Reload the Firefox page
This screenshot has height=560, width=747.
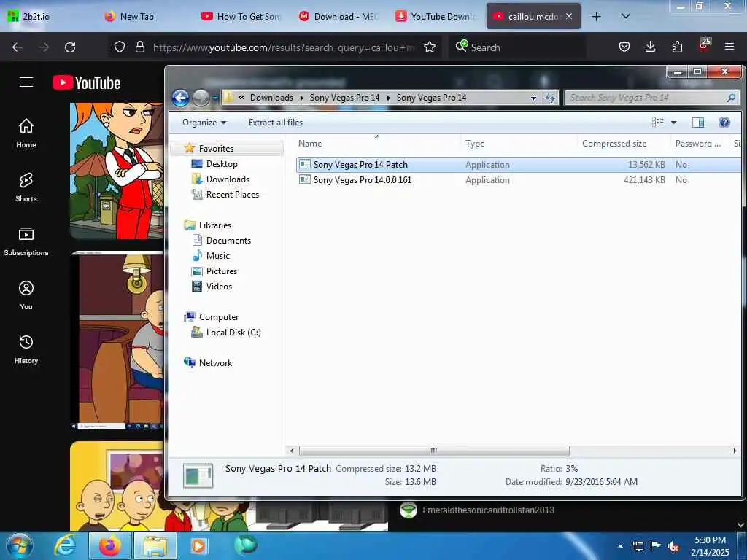point(70,47)
